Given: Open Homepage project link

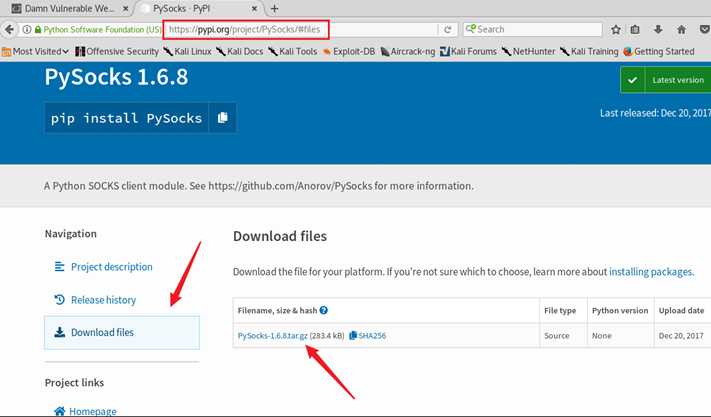Looking at the screenshot, I should pos(93,411).
